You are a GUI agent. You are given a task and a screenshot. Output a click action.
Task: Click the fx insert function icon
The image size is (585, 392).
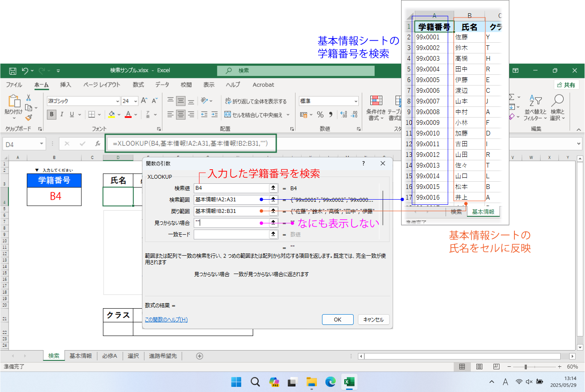pos(98,144)
